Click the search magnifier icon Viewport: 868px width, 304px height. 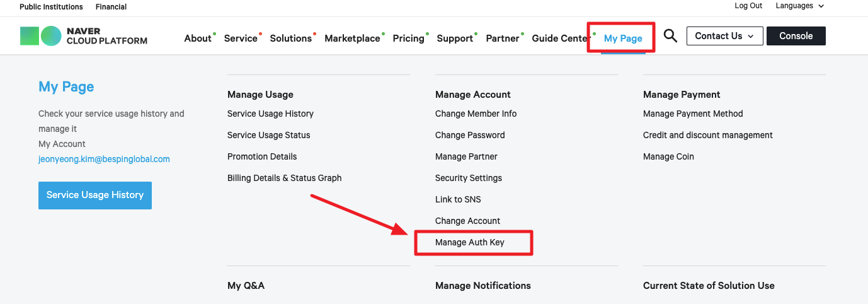670,36
